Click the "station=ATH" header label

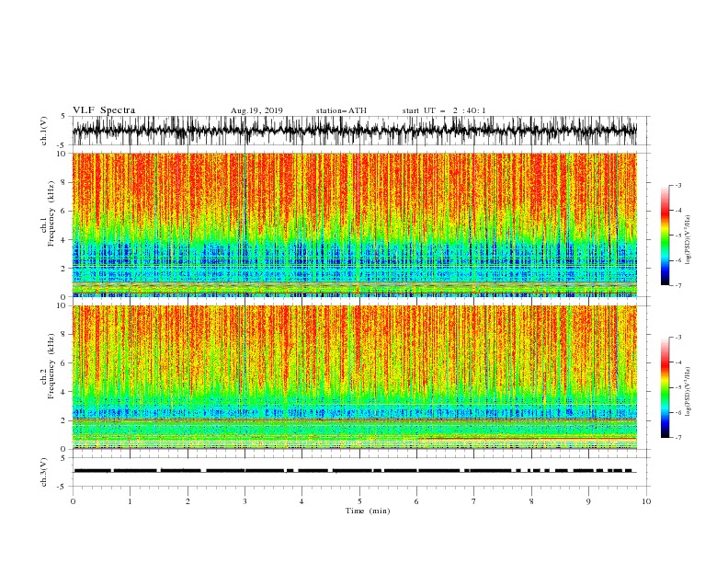coord(341,110)
